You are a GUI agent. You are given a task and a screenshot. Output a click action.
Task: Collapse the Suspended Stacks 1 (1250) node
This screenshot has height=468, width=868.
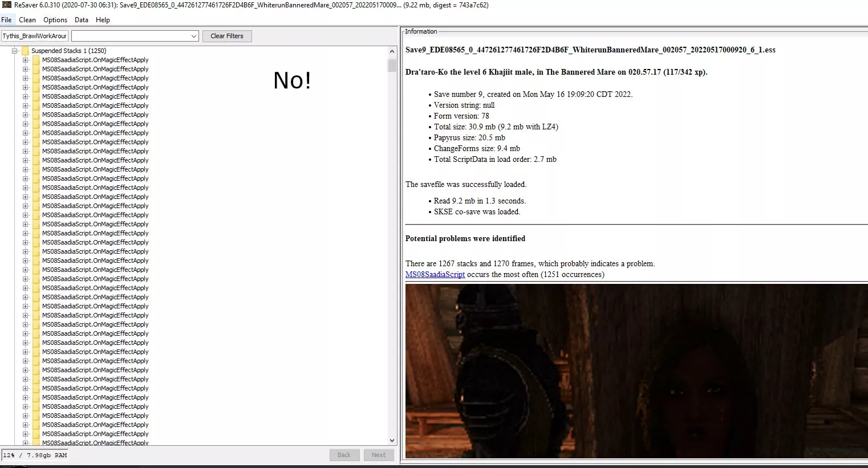click(15, 51)
